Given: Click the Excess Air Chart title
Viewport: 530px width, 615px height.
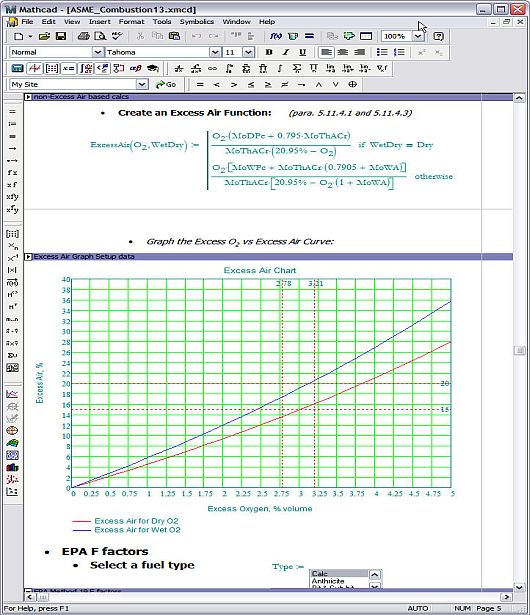Looking at the screenshot, I should tap(260, 270).
